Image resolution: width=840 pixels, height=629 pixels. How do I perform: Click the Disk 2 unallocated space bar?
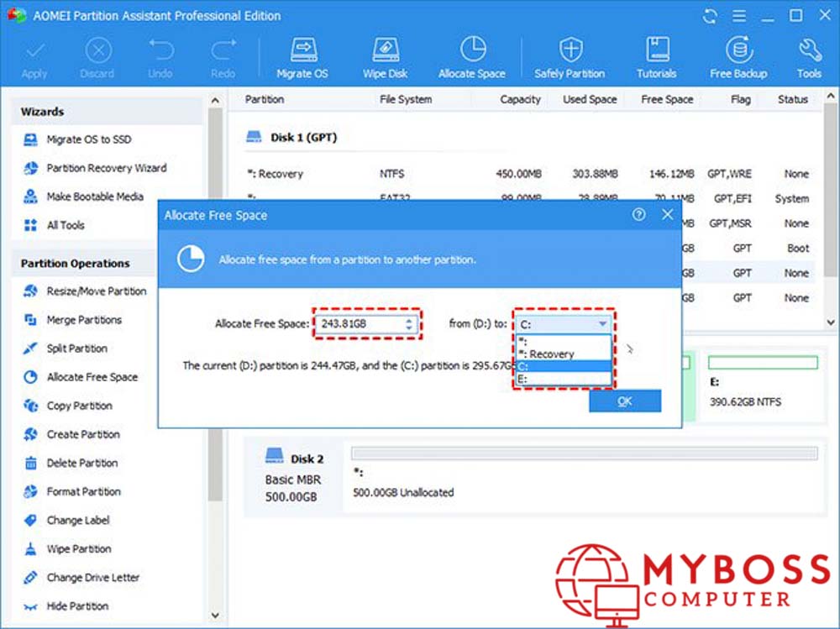pyautogui.click(x=584, y=453)
